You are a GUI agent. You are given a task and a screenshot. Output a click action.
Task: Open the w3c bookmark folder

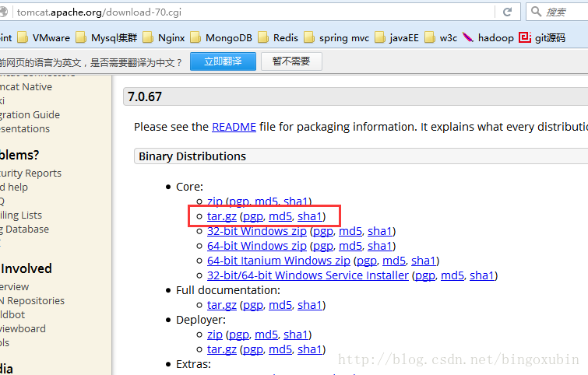(441, 38)
